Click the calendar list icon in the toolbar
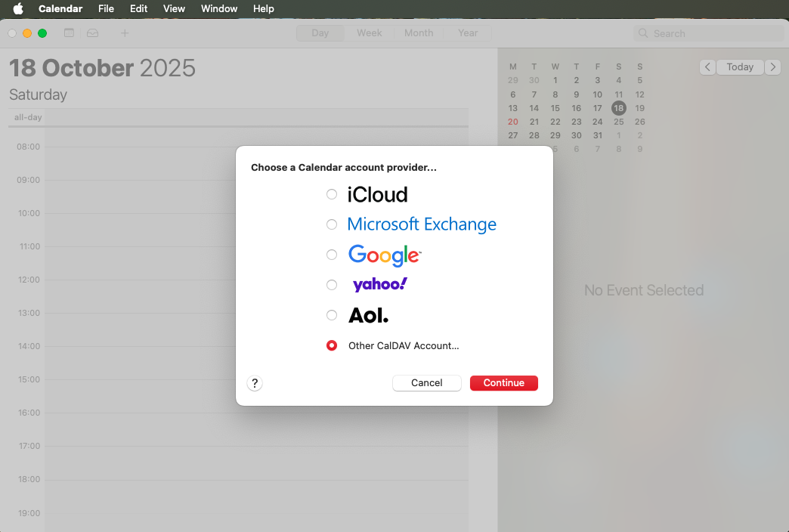This screenshot has width=789, height=532. (x=69, y=33)
